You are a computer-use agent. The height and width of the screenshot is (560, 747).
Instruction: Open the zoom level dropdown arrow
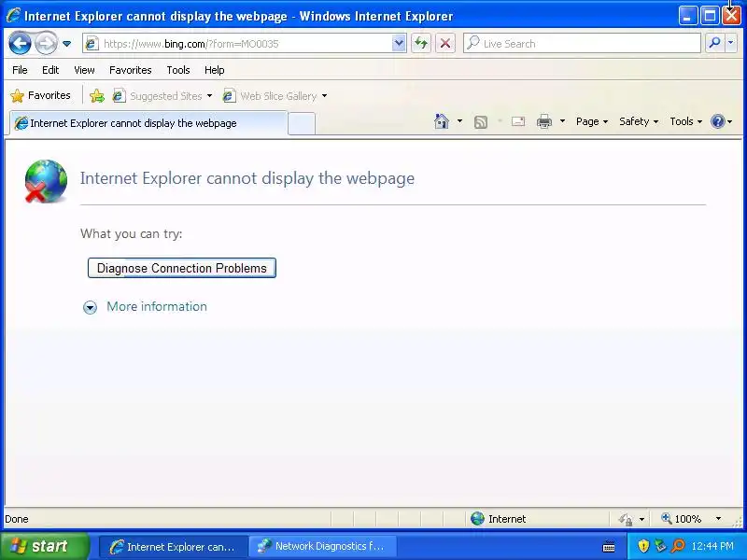[x=718, y=519]
